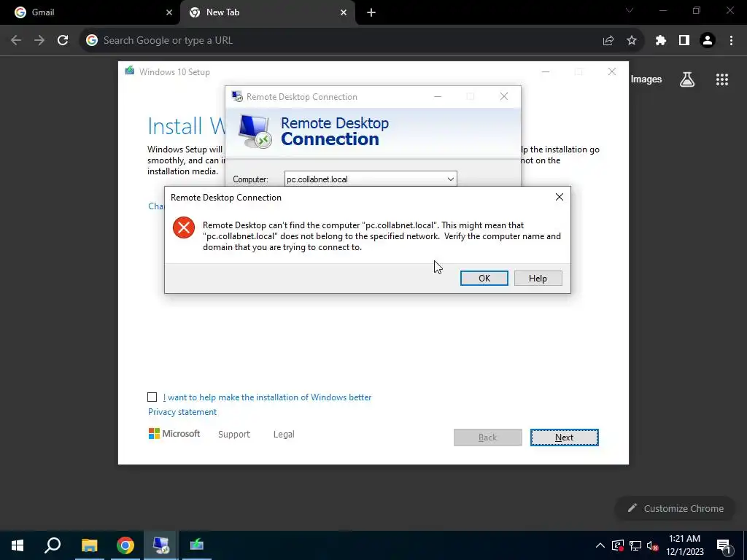Reload the page in Chrome
Viewport: 747px width, 560px height.
tap(63, 41)
